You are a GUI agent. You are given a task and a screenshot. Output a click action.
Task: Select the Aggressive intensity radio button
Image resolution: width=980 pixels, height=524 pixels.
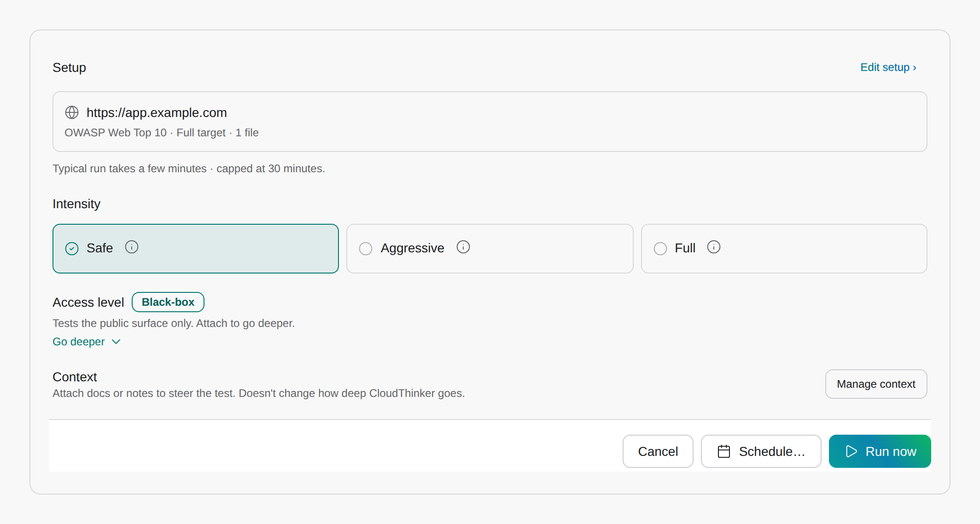click(366, 249)
